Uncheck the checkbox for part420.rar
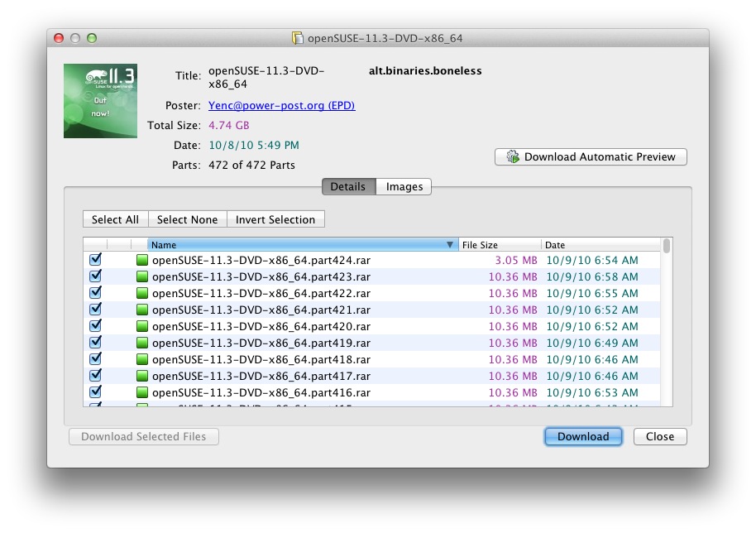756x533 pixels. click(x=95, y=325)
